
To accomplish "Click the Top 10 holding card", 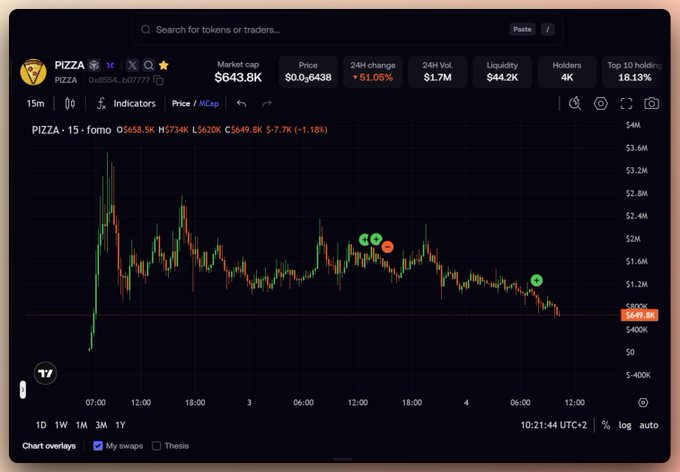I will click(633, 72).
